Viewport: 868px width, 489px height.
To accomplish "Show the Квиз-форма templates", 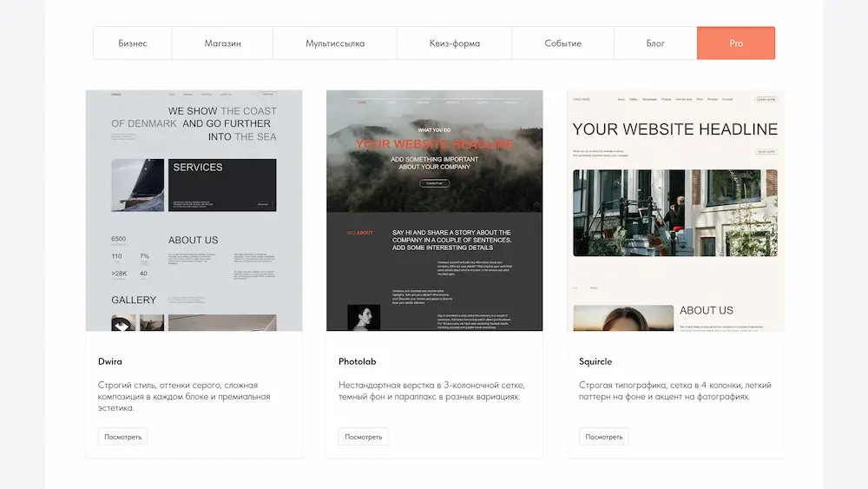I will 454,43.
